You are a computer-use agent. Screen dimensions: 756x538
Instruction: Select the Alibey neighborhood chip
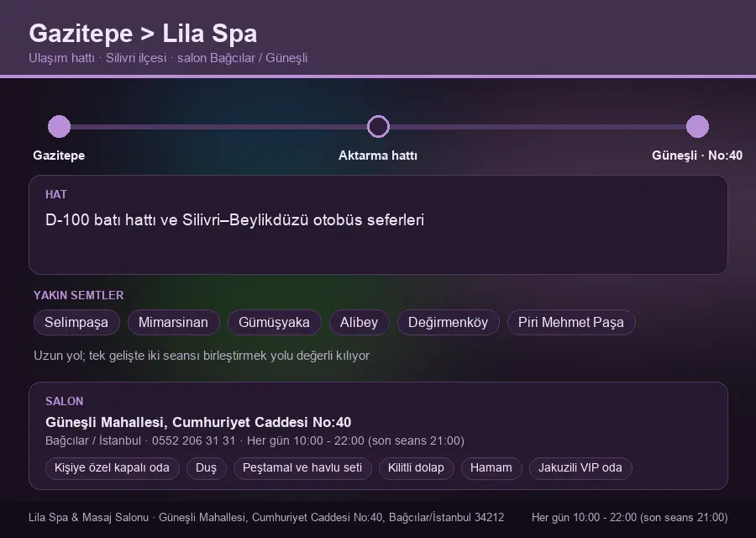pyautogui.click(x=359, y=322)
